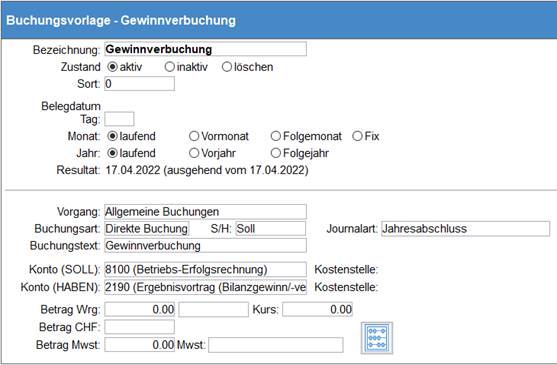Click the currency field beside Betrag Wrg
The height and width of the screenshot is (365, 557).
pos(213,310)
